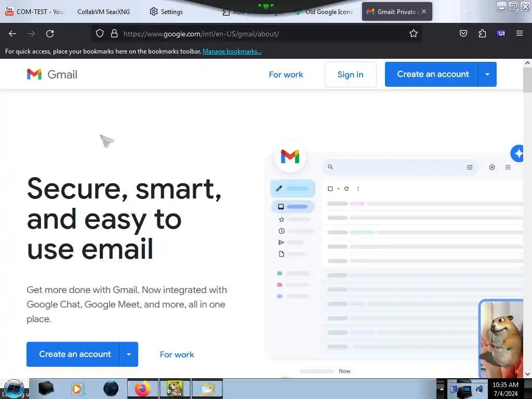Click the purple extension icon in toolbar

tap(501, 33)
